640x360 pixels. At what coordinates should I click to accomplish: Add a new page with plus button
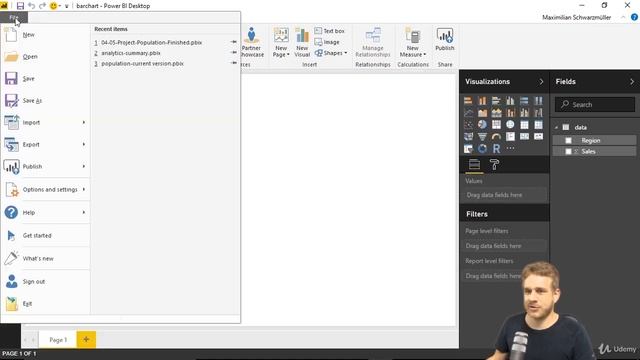(86, 340)
